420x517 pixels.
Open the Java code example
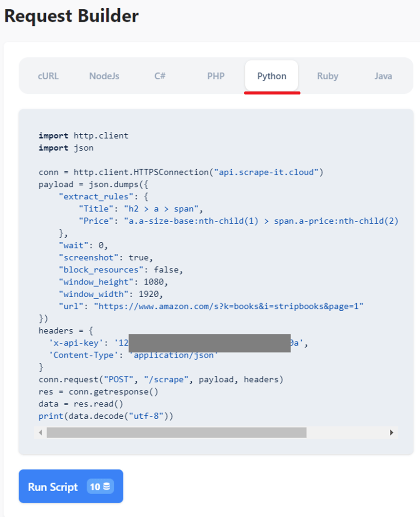tap(383, 76)
